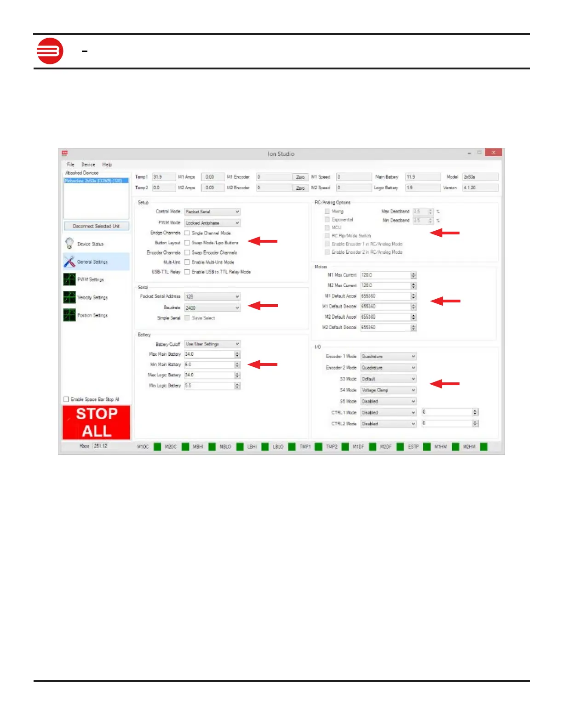Enable USB to TTL Relay Mode
563x728 pixels.
(x=187, y=272)
